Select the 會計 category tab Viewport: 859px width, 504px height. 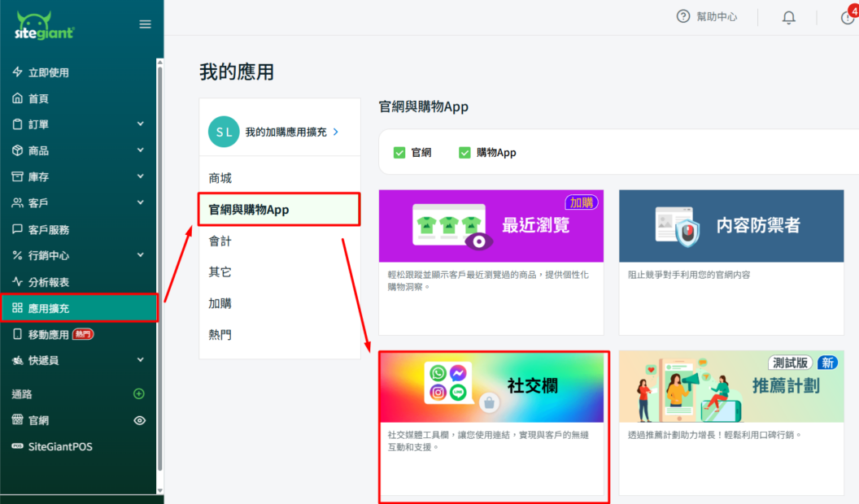click(220, 241)
